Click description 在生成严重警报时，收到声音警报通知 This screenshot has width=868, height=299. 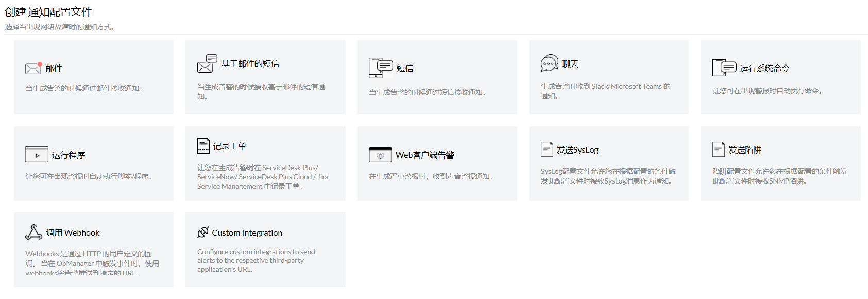pos(431,176)
